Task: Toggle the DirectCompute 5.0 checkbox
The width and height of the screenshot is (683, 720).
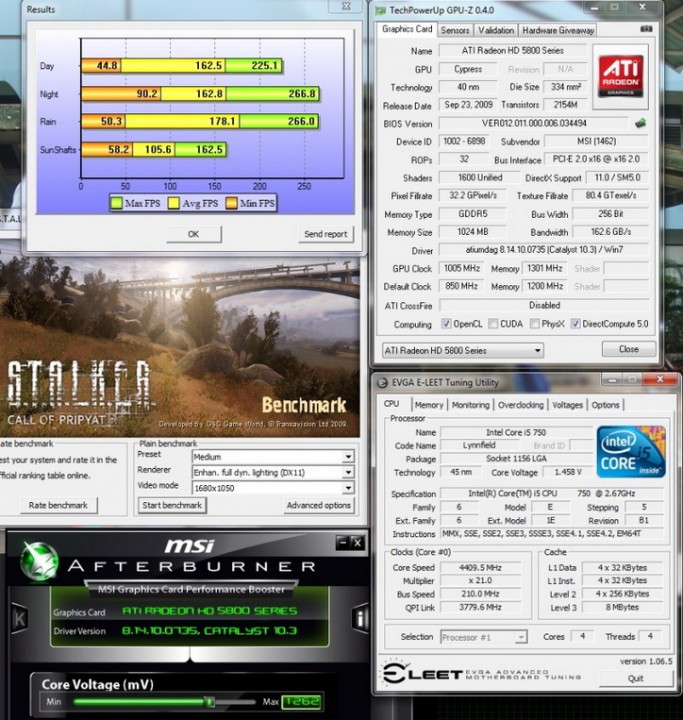Action: pyautogui.click(x=575, y=324)
